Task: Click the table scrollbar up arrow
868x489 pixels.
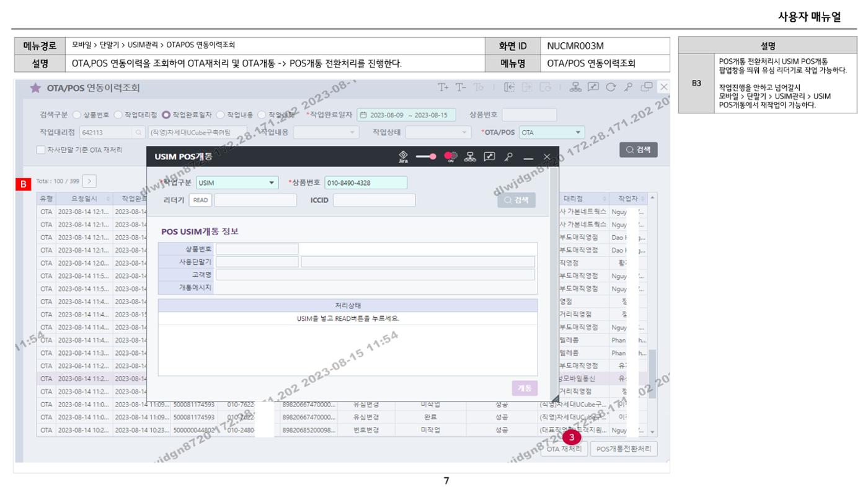Action: click(652, 198)
